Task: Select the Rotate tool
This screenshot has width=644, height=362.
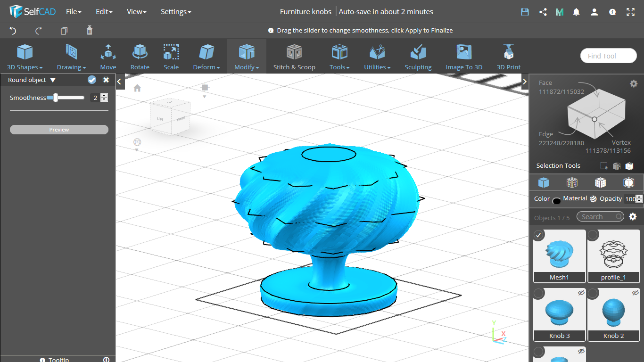Action: coord(140,57)
